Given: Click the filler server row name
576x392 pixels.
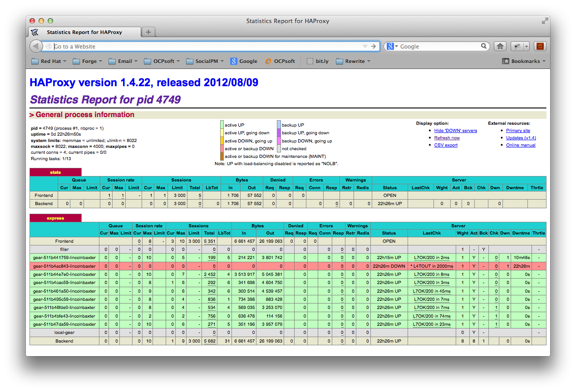Looking at the screenshot, I should (x=64, y=250).
